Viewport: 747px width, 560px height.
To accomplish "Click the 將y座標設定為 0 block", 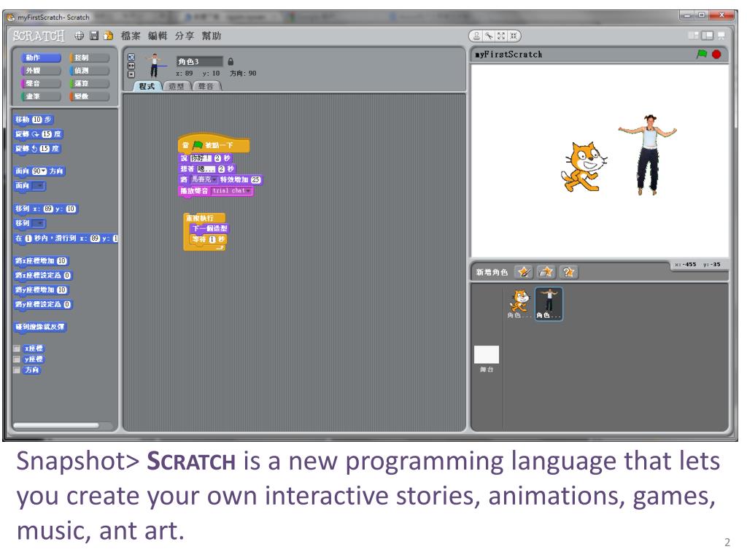I will [x=43, y=304].
